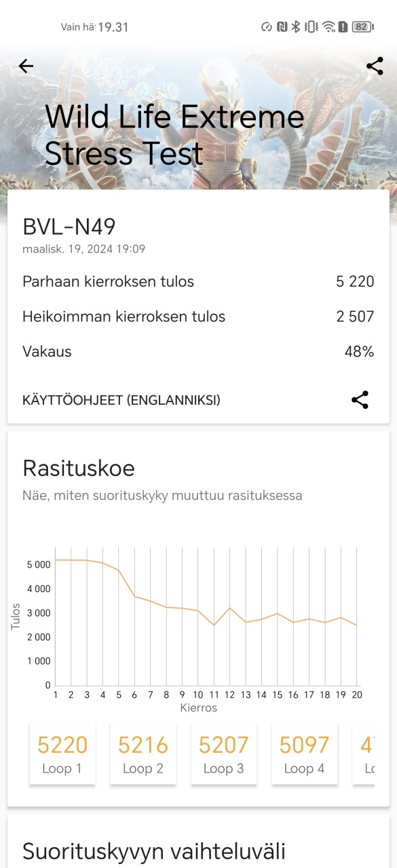The height and width of the screenshot is (868, 397).
Task: Share the BVL-N49 result card
Action: tap(360, 400)
